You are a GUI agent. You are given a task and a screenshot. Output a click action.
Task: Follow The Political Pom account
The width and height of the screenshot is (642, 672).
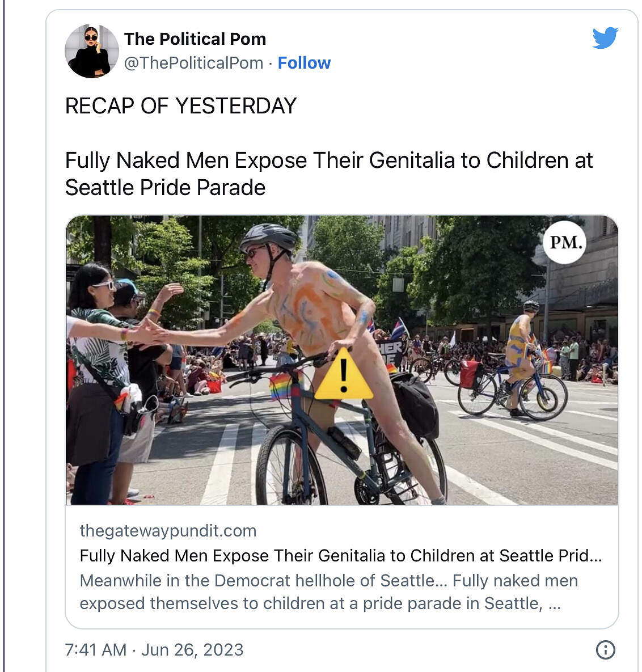click(x=304, y=63)
